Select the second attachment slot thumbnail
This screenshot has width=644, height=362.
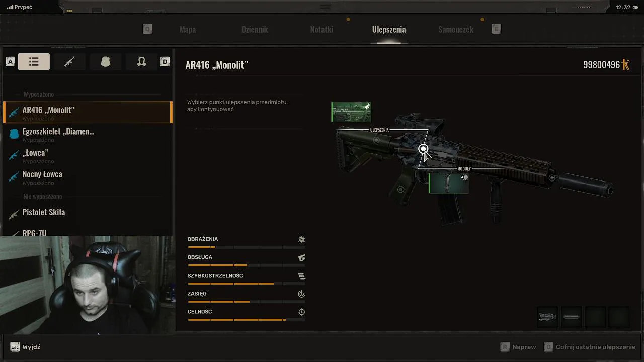point(571,317)
